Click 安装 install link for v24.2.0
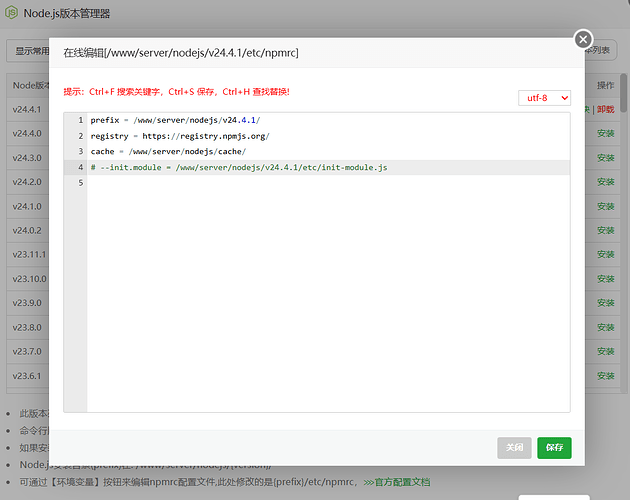630x500 pixels. coord(605,182)
